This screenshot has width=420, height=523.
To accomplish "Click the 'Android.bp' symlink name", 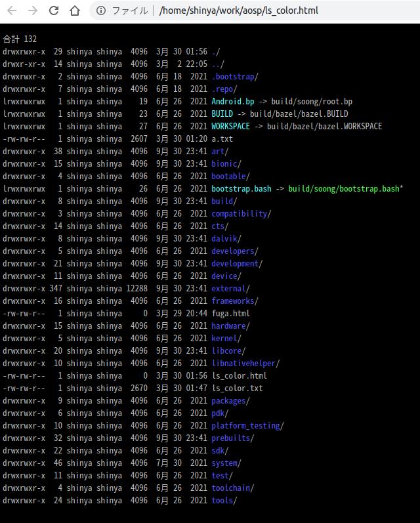I will pyautogui.click(x=233, y=102).
